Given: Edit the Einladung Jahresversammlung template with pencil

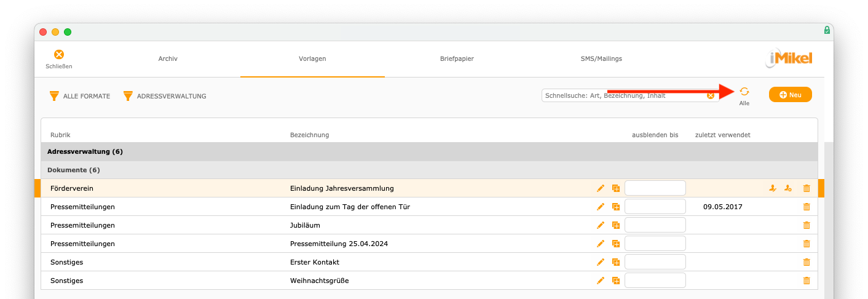Looking at the screenshot, I should (601, 188).
